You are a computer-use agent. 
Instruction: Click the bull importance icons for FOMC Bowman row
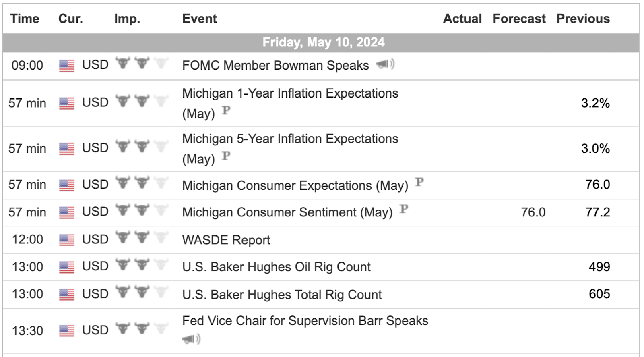point(142,63)
